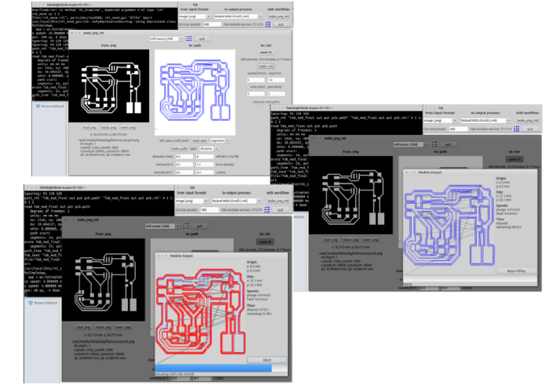The image size is (549, 392).
Task: Click the make_png_rml workflow button in the top fab window
Action: 278,16
